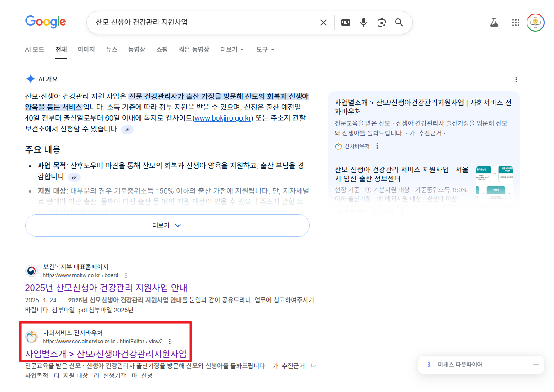Open the 뉴스 results tab
Screen dimensions: 554x392
(112, 50)
